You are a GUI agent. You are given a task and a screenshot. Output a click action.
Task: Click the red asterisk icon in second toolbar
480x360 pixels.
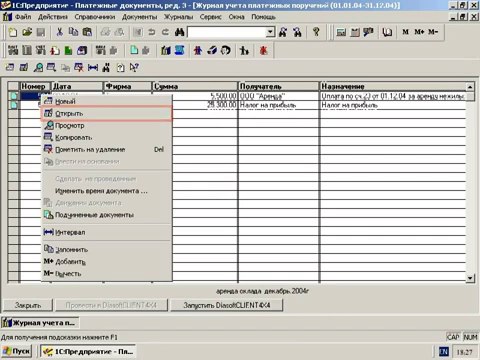pyautogui.click(x=264, y=51)
